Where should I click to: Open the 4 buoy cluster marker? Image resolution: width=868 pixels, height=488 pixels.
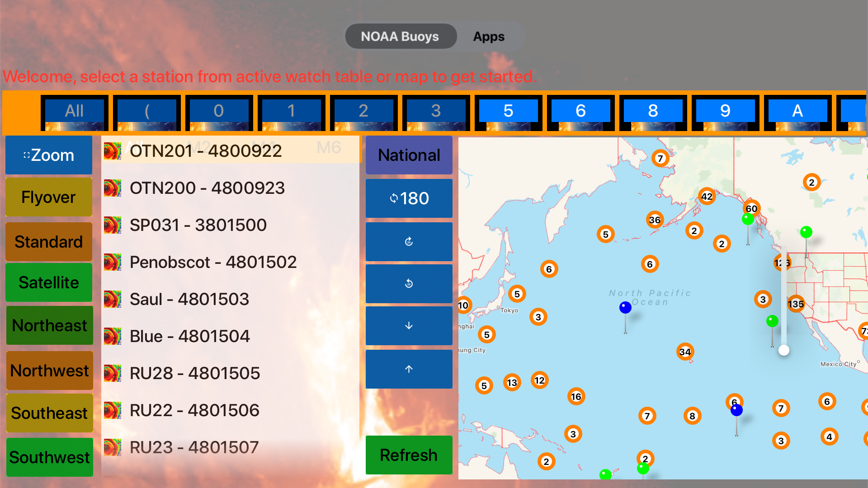point(829,437)
